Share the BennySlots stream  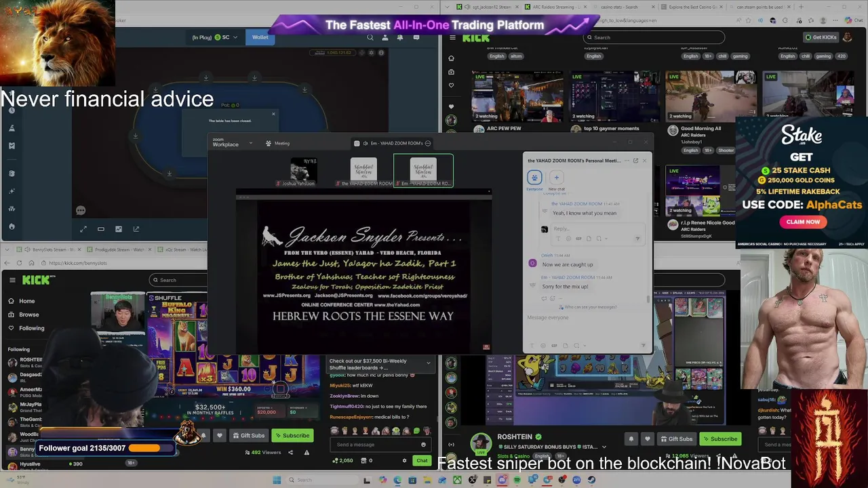pyautogui.click(x=290, y=452)
